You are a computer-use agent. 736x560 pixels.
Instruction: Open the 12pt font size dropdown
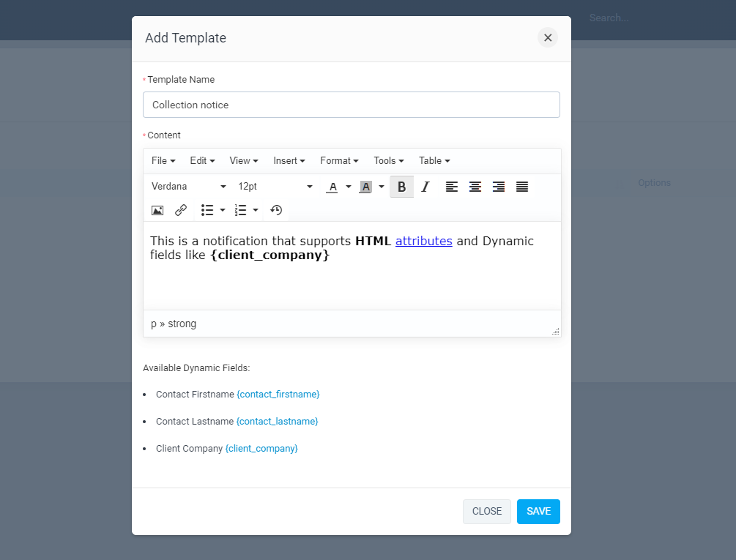click(275, 187)
